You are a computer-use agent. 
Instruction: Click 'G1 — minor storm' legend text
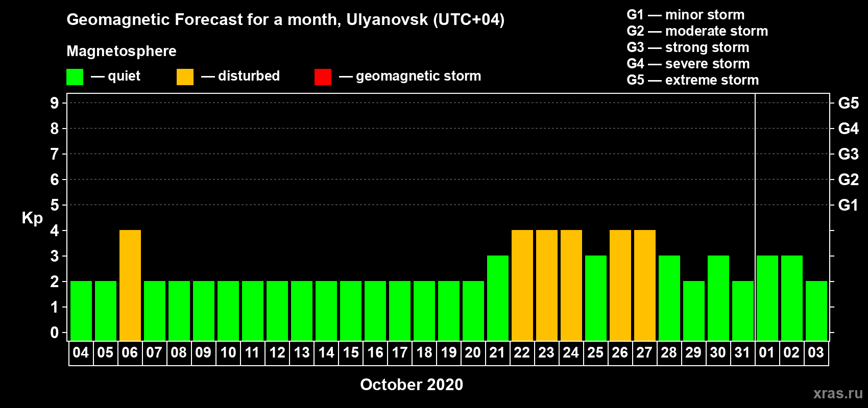tap(686, 15)
